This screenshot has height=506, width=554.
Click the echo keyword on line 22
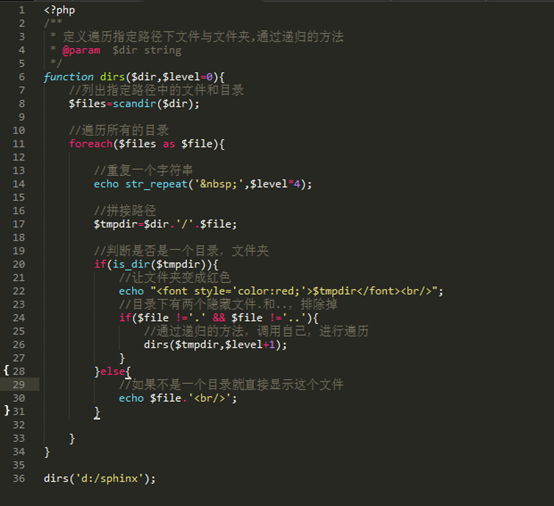[x=131, y=291]
